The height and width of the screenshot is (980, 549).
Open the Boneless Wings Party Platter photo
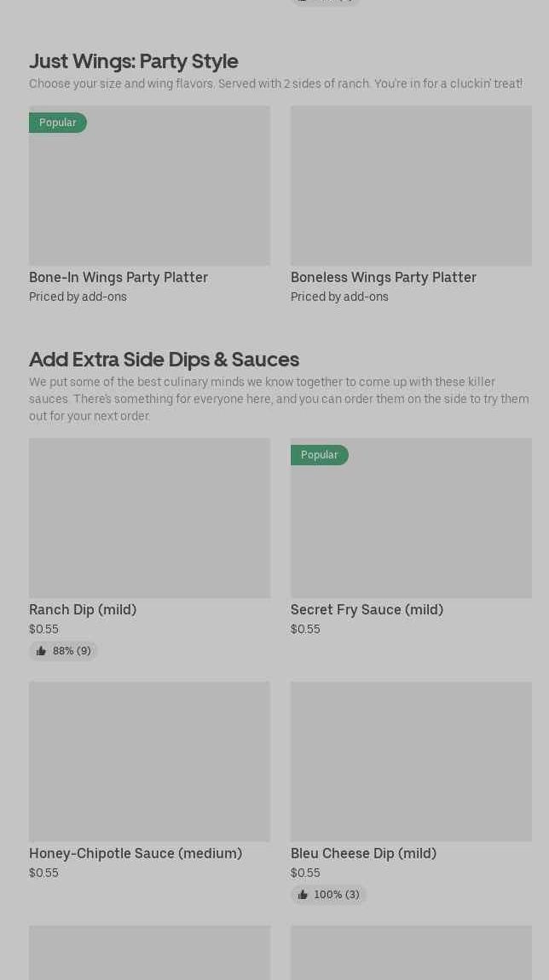coord(411,186)
